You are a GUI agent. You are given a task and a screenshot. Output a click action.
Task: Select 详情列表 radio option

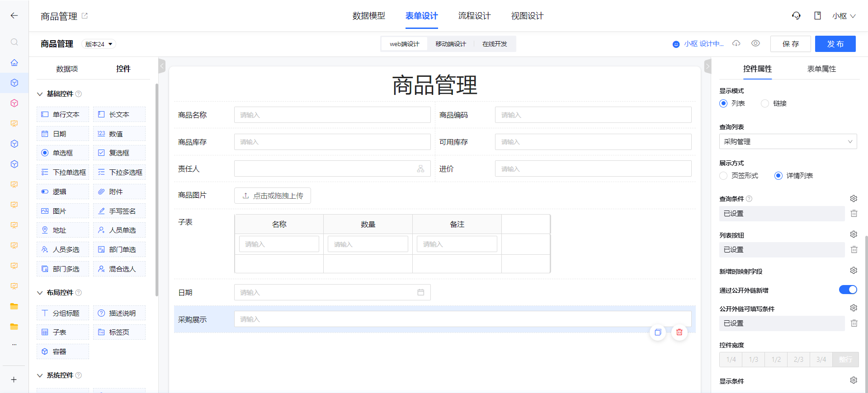click(x=778, y=176)
